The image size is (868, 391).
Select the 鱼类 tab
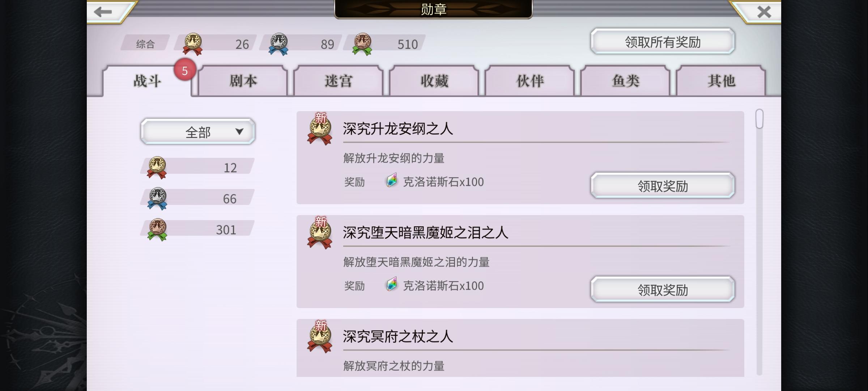click(x=625, y=81)
